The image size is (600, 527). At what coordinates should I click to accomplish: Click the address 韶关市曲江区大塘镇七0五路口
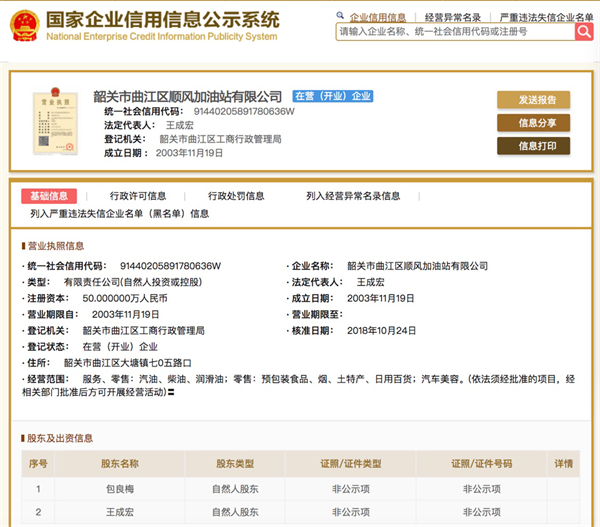127,363
